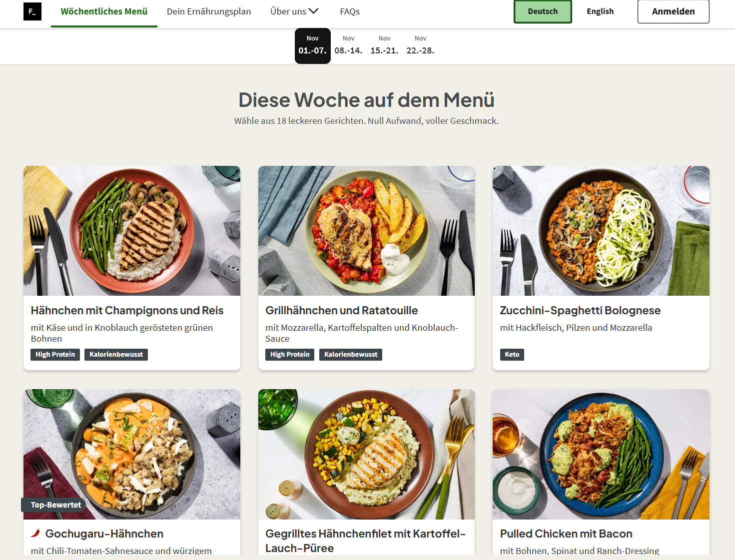Open Zucchini-Spaghetti Bolognese dish image
Screen dimensions: 735x560
click(x=601, y=231)
